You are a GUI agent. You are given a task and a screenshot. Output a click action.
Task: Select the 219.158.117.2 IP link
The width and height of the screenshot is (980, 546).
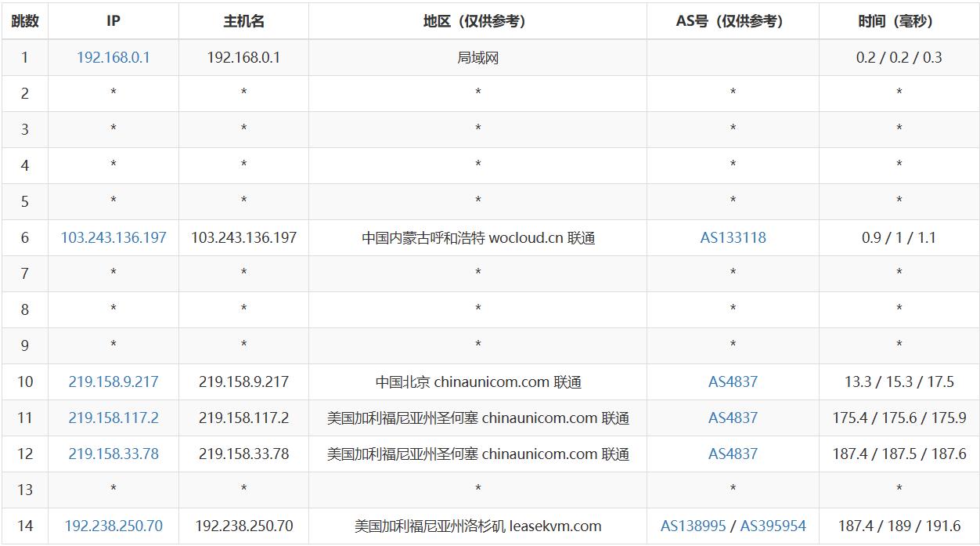pos(113,418)
